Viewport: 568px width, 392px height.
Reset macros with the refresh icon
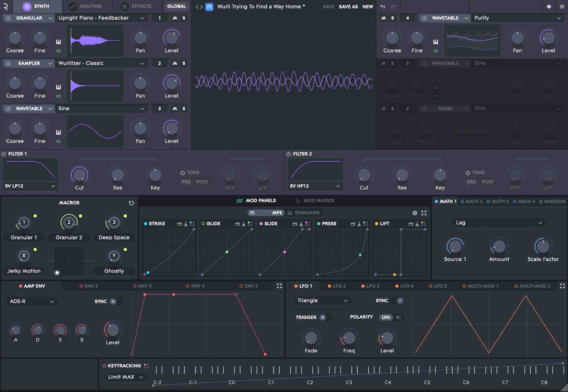point(131,203)
